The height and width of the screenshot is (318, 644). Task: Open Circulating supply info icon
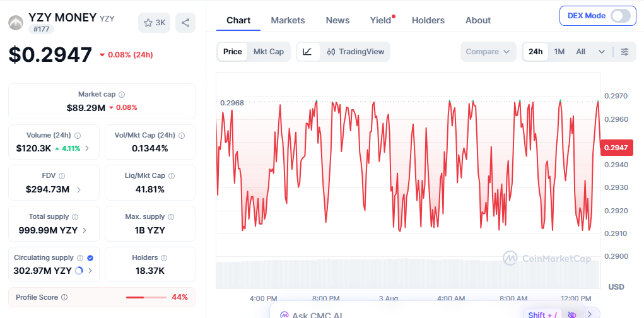[x=80, y=258]
